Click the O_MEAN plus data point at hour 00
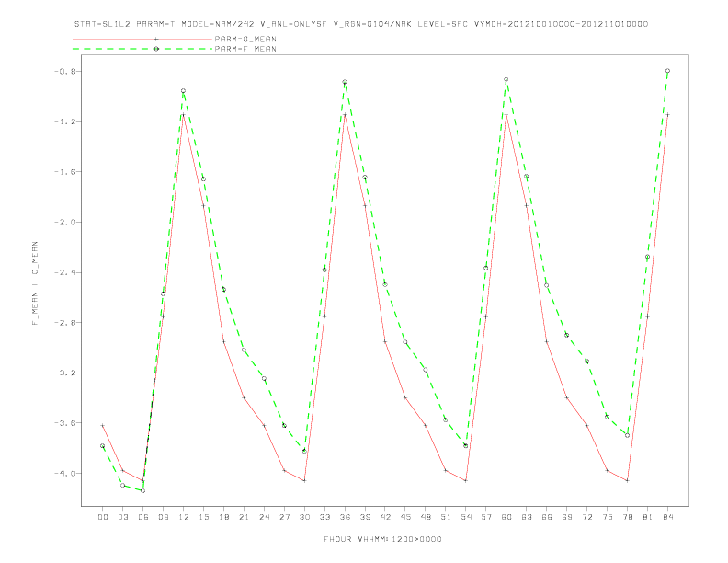728x563 pixels. tap(103, 426)
